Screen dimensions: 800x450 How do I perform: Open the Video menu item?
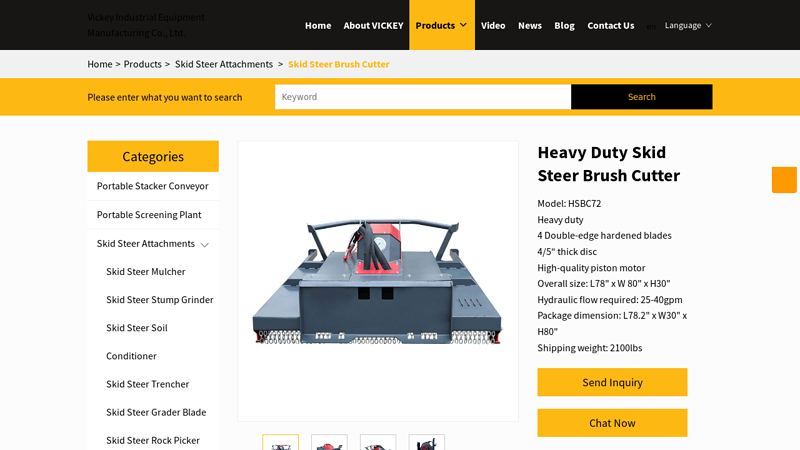click(493, 25)
